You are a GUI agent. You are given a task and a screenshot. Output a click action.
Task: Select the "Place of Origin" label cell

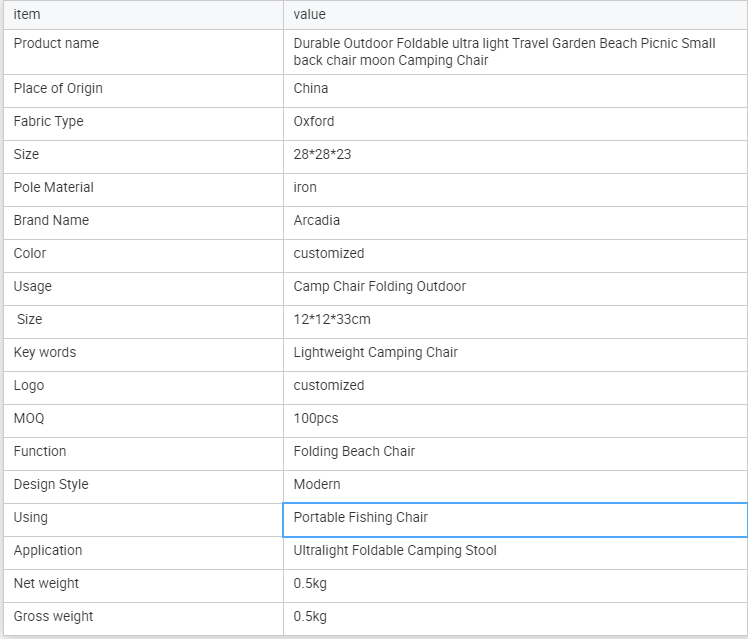(58, 88)
